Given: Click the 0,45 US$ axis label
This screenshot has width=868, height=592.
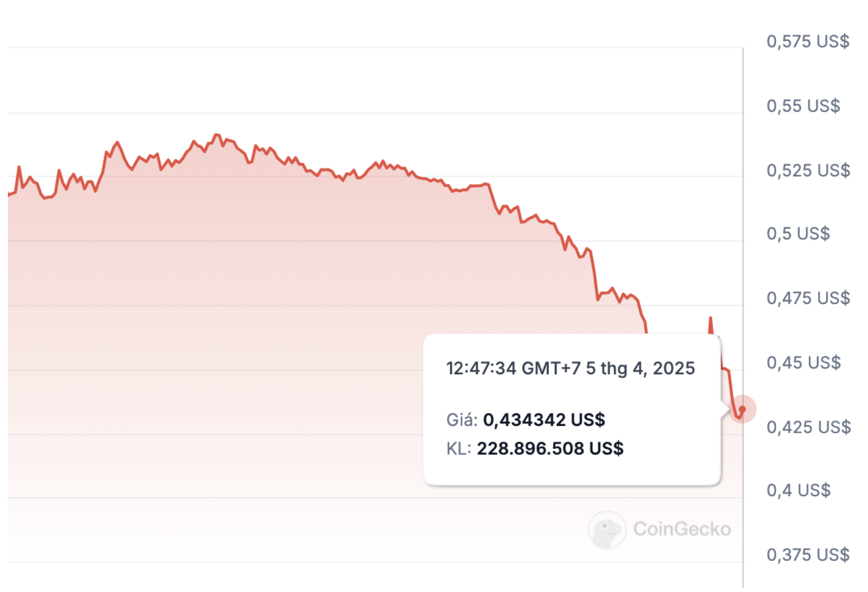Looking at the screenshot, I should (803, 362).
